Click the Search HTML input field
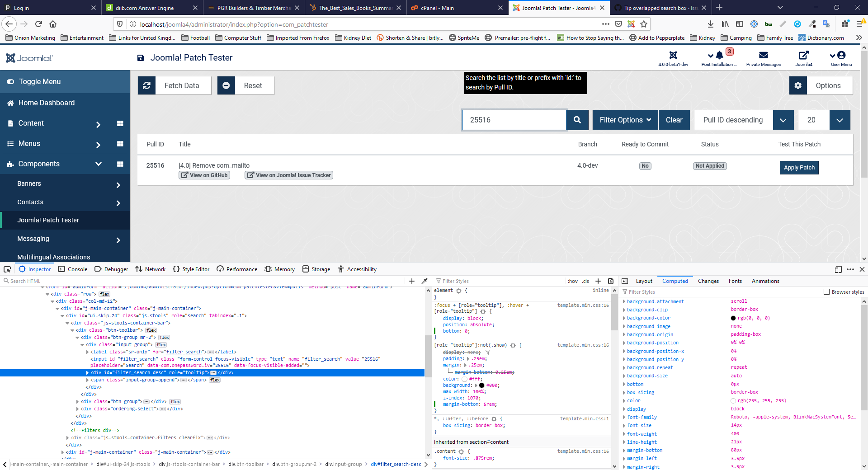Viewport: 868px width, 470px height. [x=203, y=281]
